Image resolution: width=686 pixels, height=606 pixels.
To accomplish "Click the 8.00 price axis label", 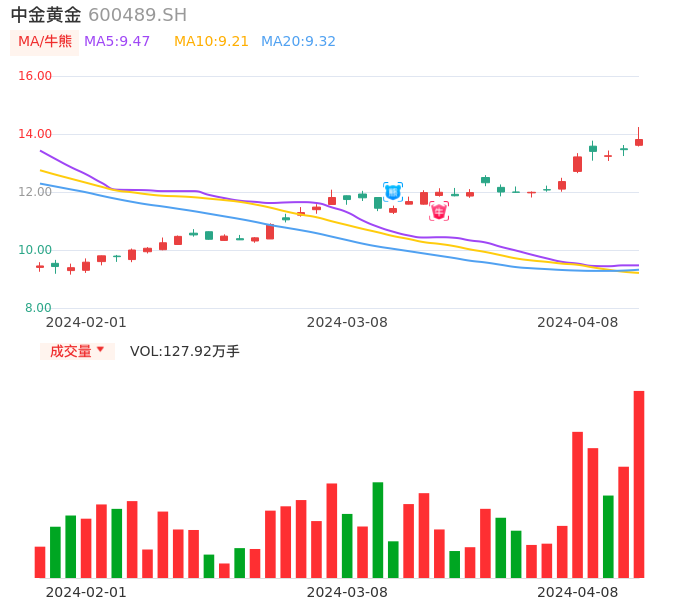I will tap(39, 308).
